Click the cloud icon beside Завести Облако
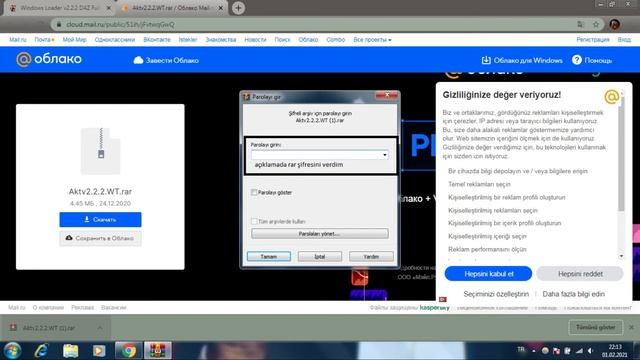This screenshot has height=360, width=640. click(x=138, y=60)
